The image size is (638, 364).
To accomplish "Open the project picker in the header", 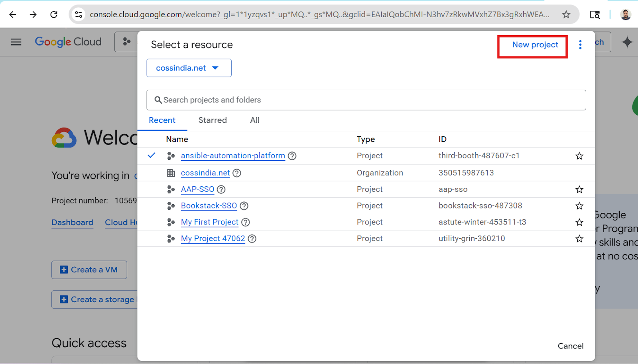I will click(127, 42).
